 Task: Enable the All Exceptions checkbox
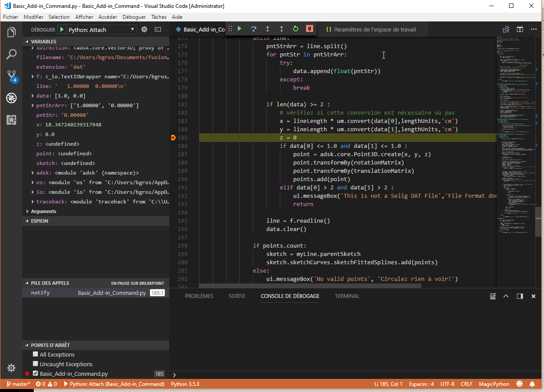click(x=35, y=354)
